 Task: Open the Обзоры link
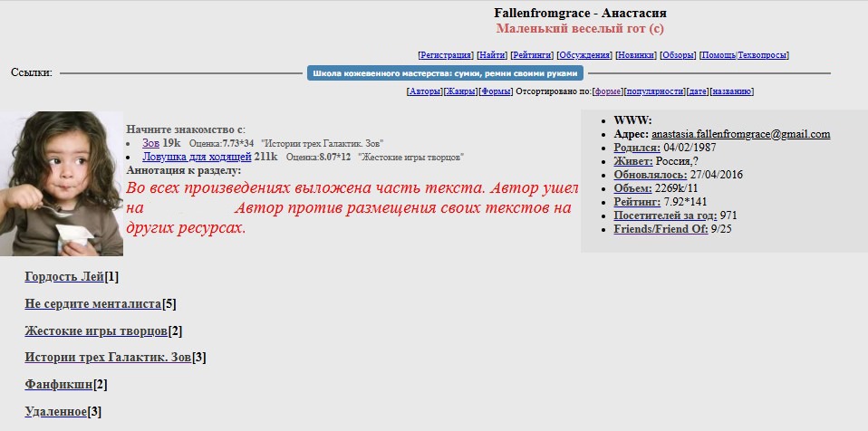point(679,55)
